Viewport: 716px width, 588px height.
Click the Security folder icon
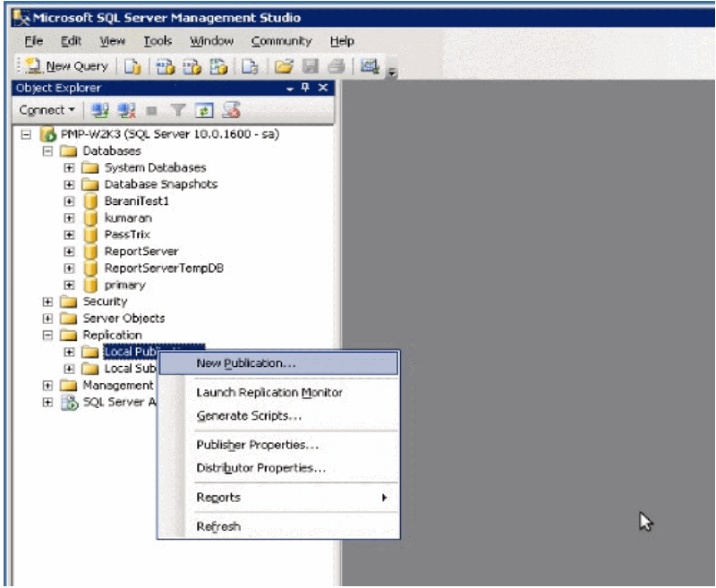[69, 302]
